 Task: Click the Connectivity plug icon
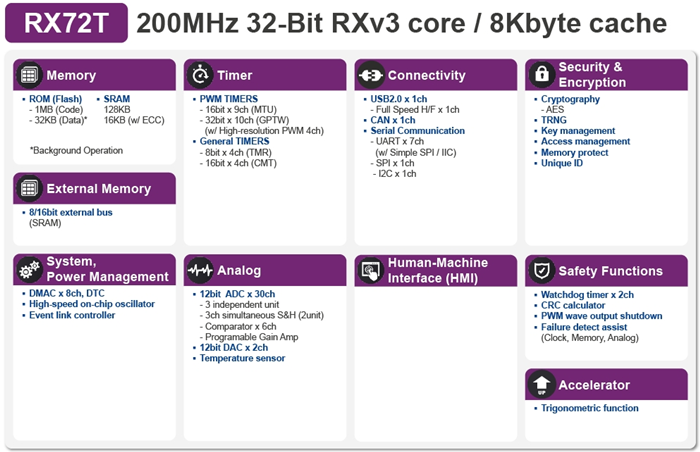[371, 75]
